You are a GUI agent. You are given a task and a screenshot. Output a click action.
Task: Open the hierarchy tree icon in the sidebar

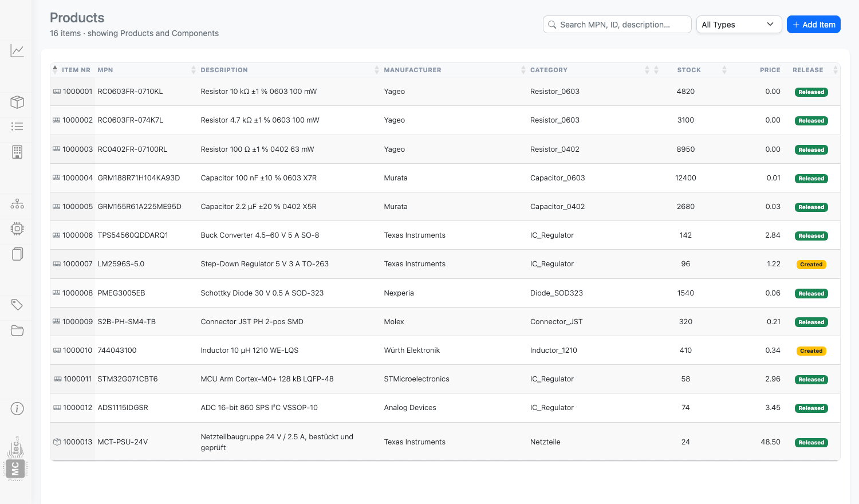pyautogui.click(x=17, y=203)
